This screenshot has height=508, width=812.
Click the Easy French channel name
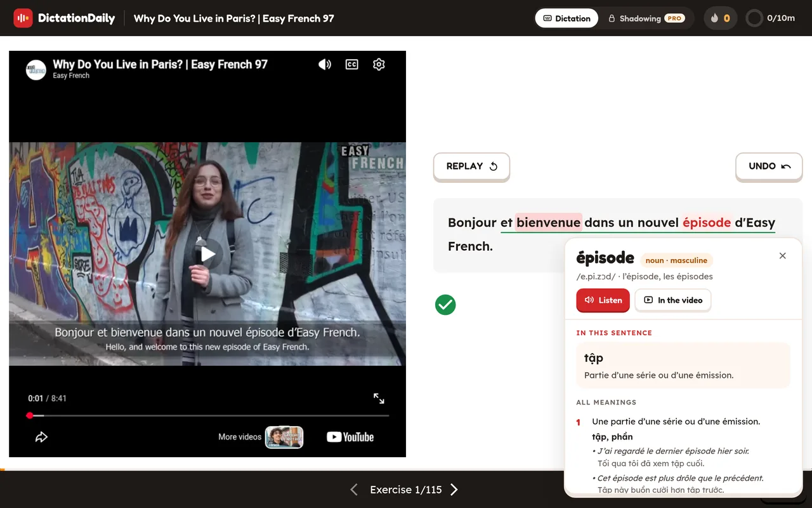(x=71, y=76)
